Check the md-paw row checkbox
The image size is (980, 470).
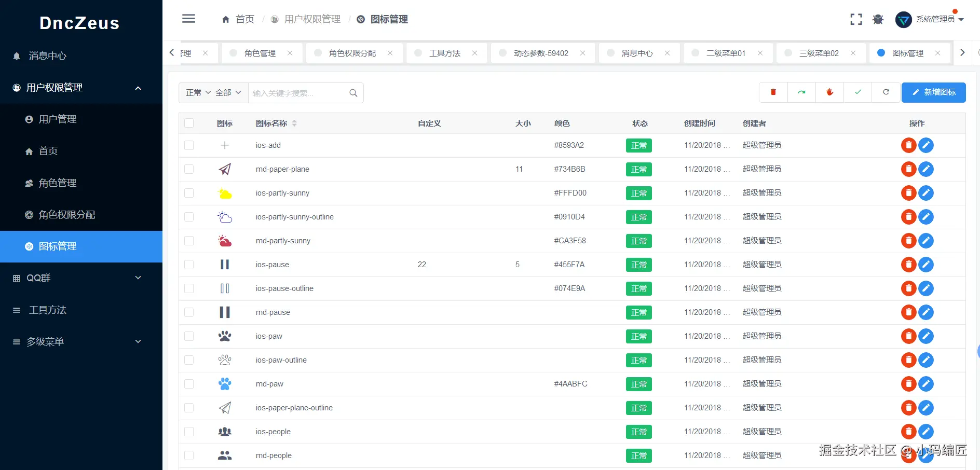189,384
